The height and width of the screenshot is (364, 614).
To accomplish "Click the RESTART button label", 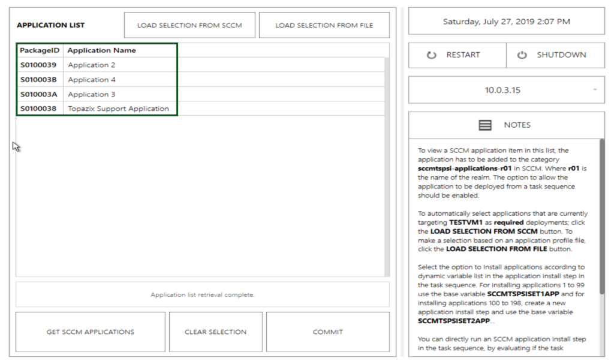I will point(463,55).
